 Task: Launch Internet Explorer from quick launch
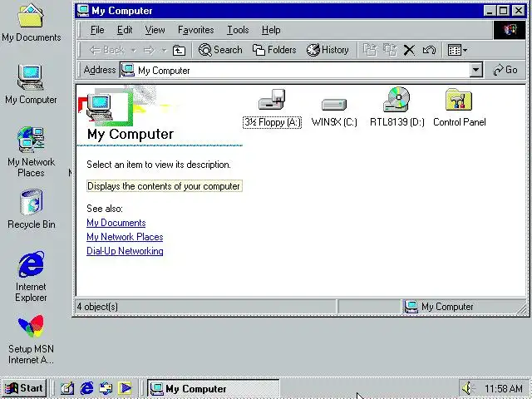pyautogui.click(x=86, y=388)
